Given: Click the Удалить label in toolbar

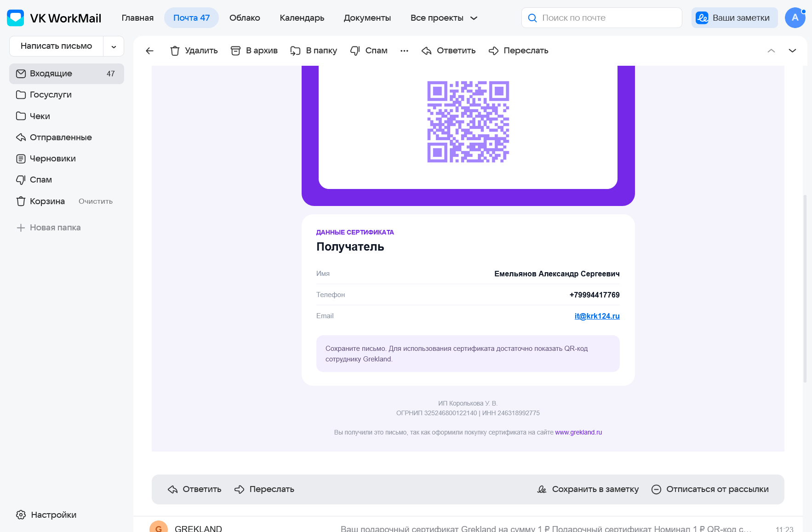Looking at the screenshot, I should click(201, 51).
